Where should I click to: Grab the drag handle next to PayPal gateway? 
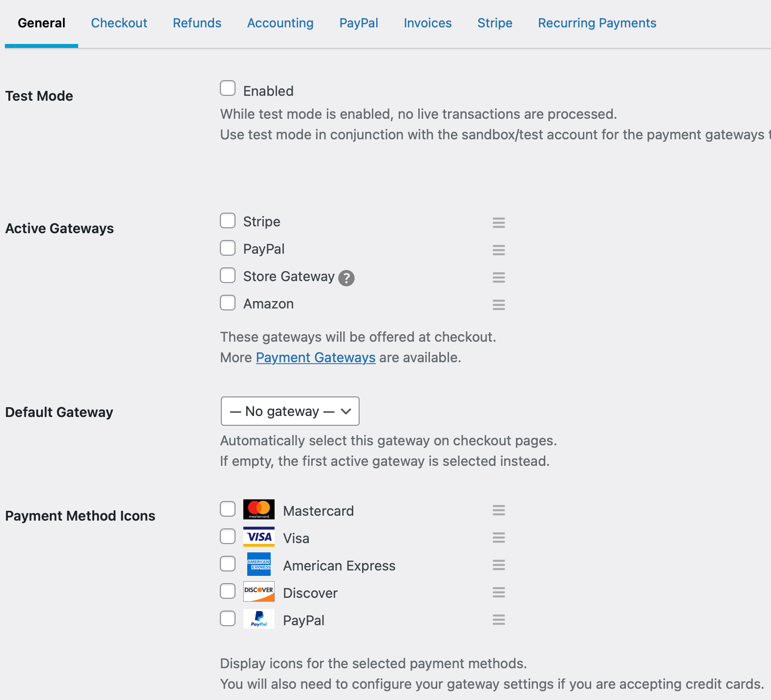coord(498,250)
